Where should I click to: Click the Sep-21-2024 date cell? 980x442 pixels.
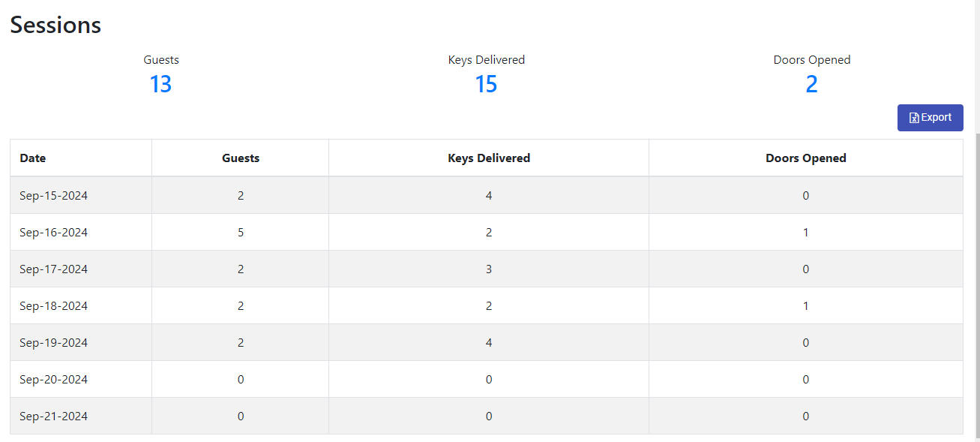pyautogui.click(x=54, y=416)
